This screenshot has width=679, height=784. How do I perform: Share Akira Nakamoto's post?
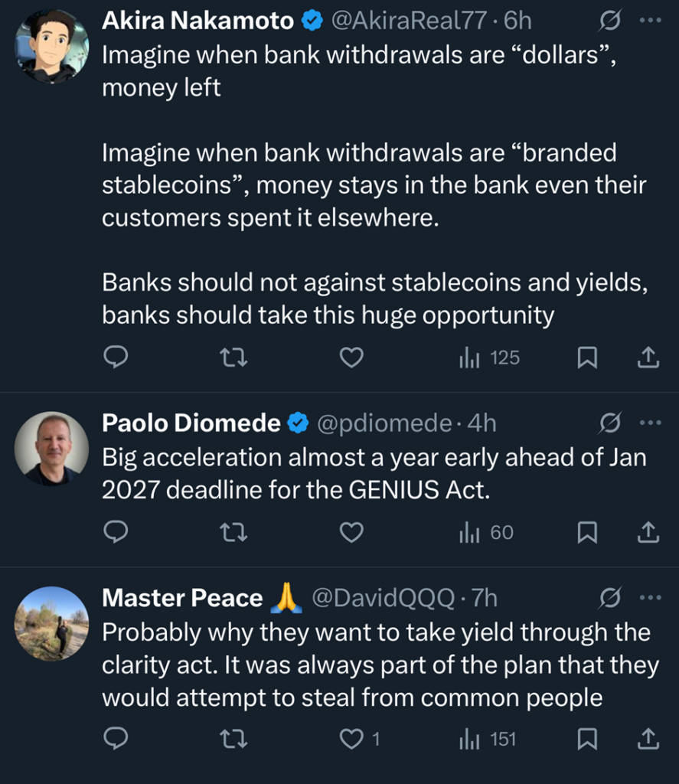(x=648, y=357)
